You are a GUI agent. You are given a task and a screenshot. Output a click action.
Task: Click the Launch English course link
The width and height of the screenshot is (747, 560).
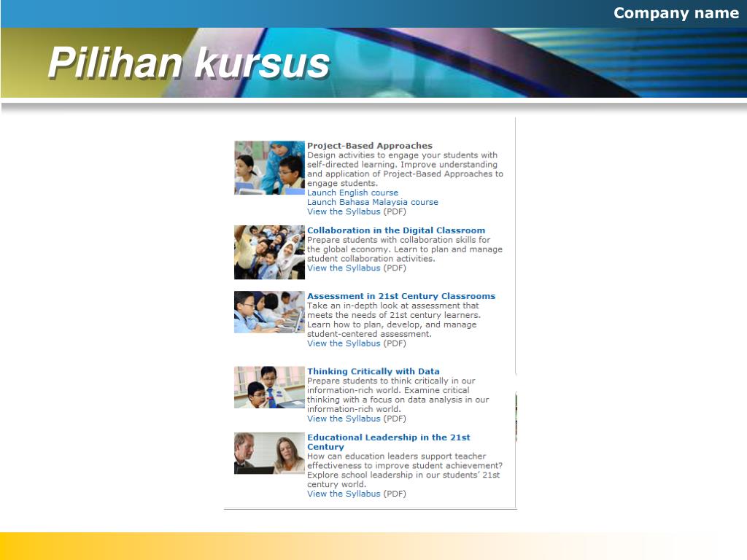pos(352,192)
